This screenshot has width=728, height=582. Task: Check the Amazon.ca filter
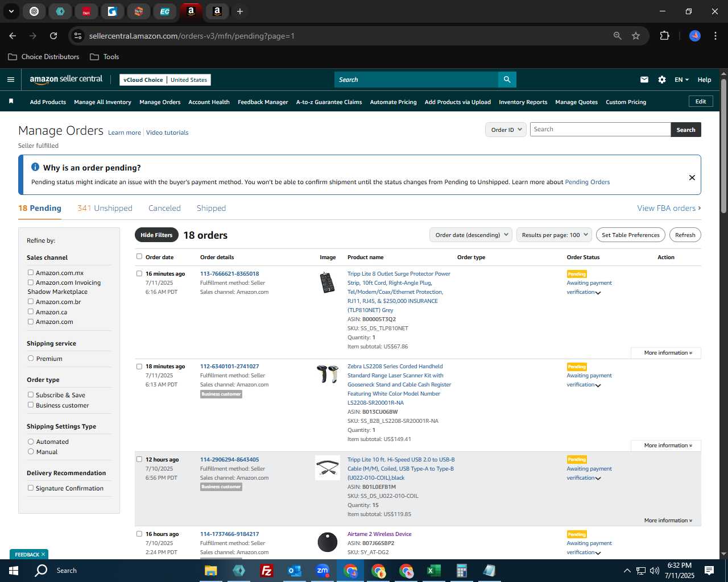31,311
